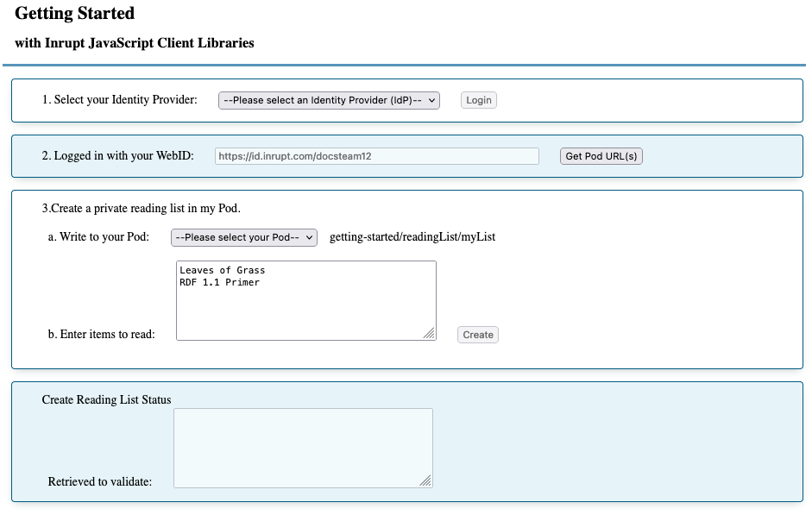This screenshot has height=515, width=812.
Task: Click the 'Select your Identity Provider' label
Action: 120,100
